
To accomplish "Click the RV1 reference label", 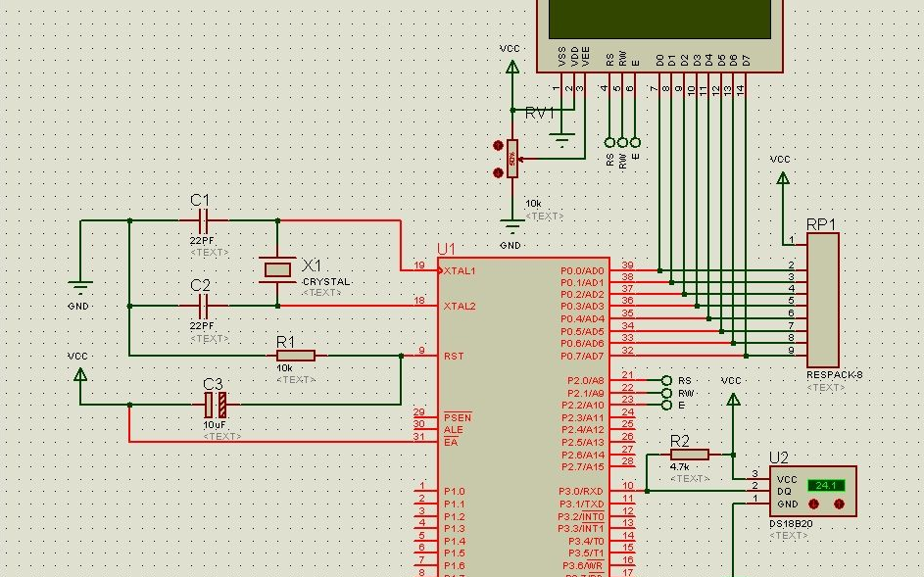I will (540, 114).
